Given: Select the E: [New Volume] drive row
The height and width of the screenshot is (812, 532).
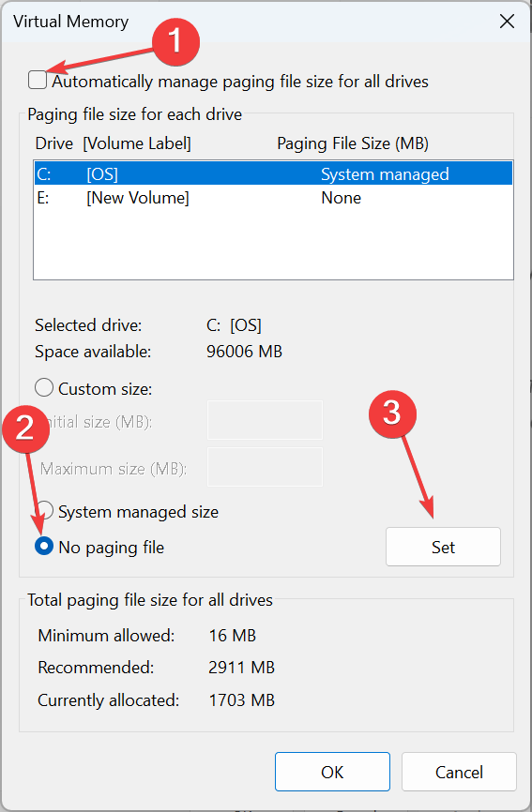Looking at the screenshot, I should (x=274, y=198).
